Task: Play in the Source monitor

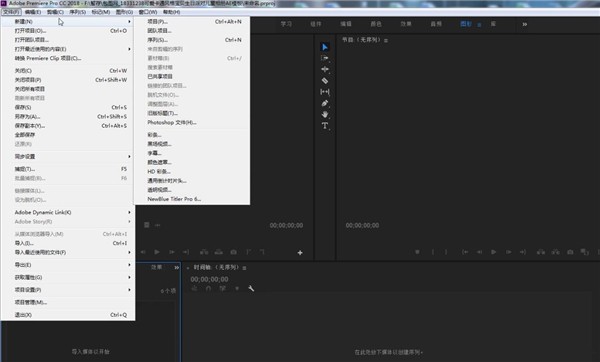Action: [x=157, y=252]
